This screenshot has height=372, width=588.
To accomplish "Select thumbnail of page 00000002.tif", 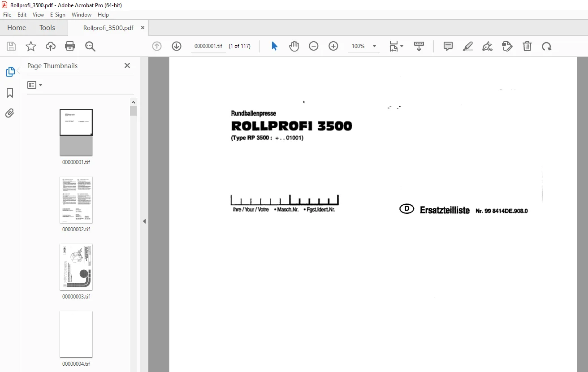I will coord(76,199).
